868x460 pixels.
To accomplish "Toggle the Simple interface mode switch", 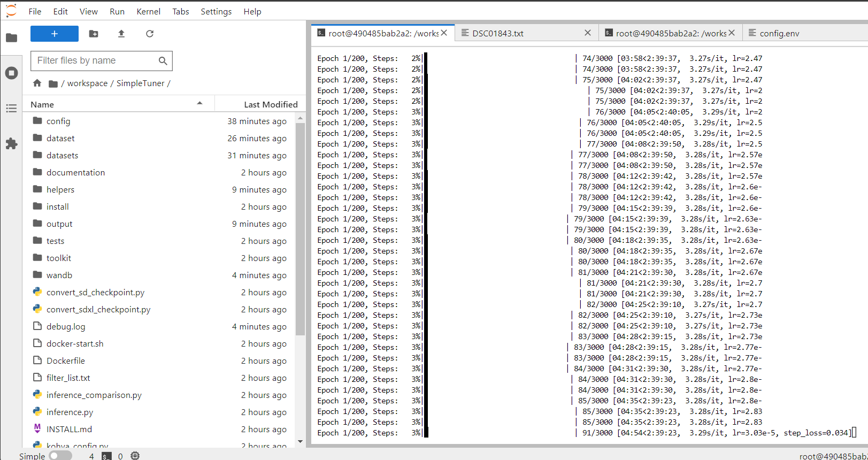I will 60,456.
